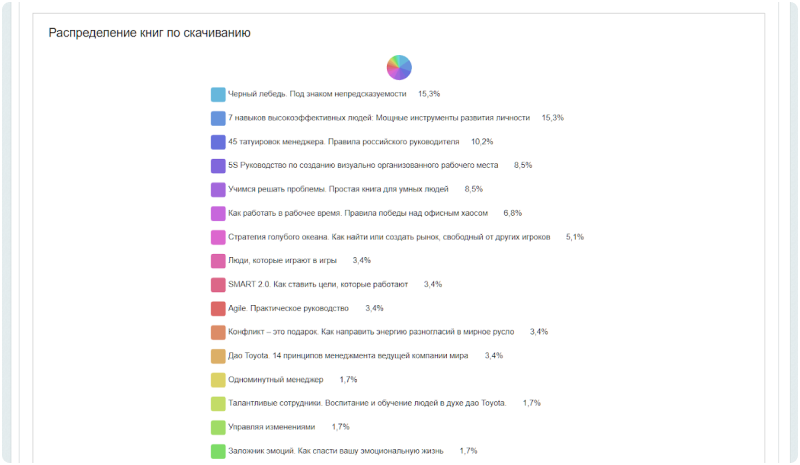The image size is (800, 465).
Task: Click the heading Распределение книг по скачиванию
Action: point(149,33)
